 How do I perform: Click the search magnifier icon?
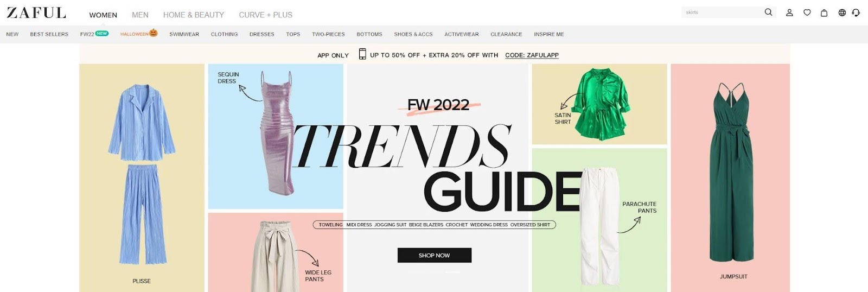[x=768, y=12]
